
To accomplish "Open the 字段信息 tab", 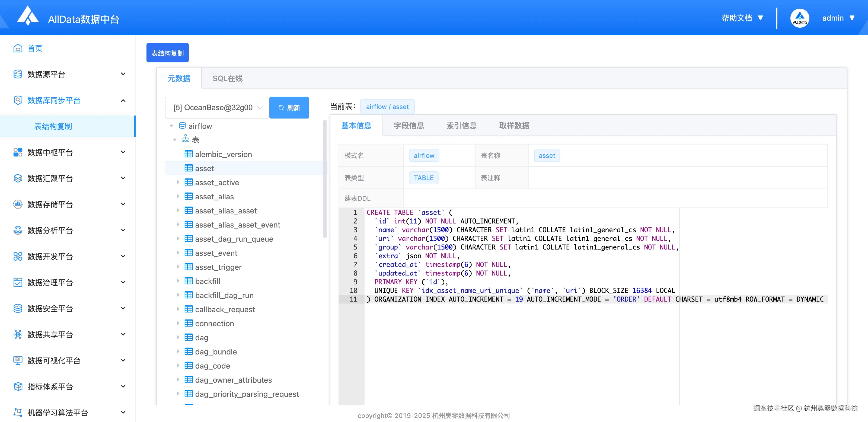I will coord(409,126).
